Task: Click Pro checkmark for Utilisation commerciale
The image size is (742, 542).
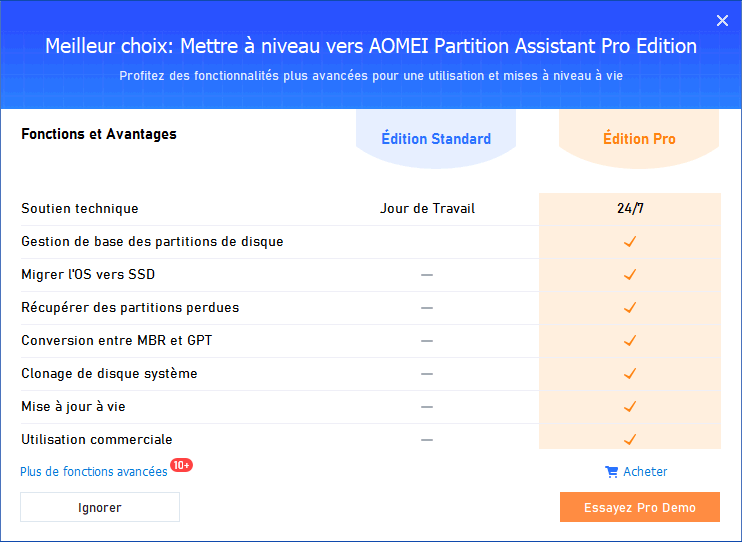Action: [629, 440]
